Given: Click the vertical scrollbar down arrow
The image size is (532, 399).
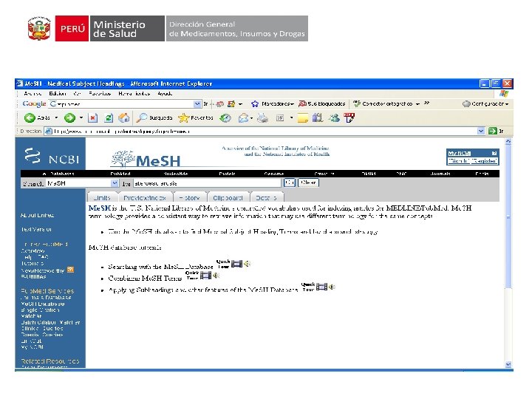Looking at the screenshot, I should (508, 364).
